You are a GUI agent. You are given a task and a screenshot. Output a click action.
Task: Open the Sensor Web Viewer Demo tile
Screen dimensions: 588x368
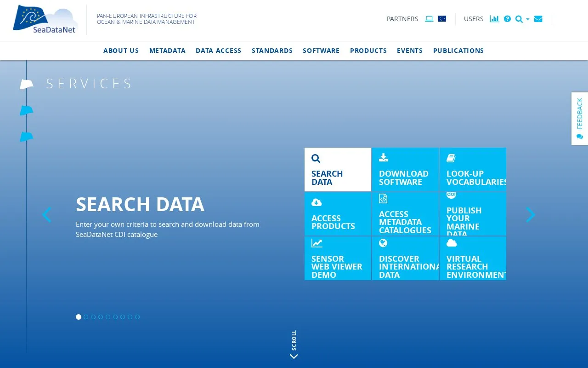click(338, 259)
